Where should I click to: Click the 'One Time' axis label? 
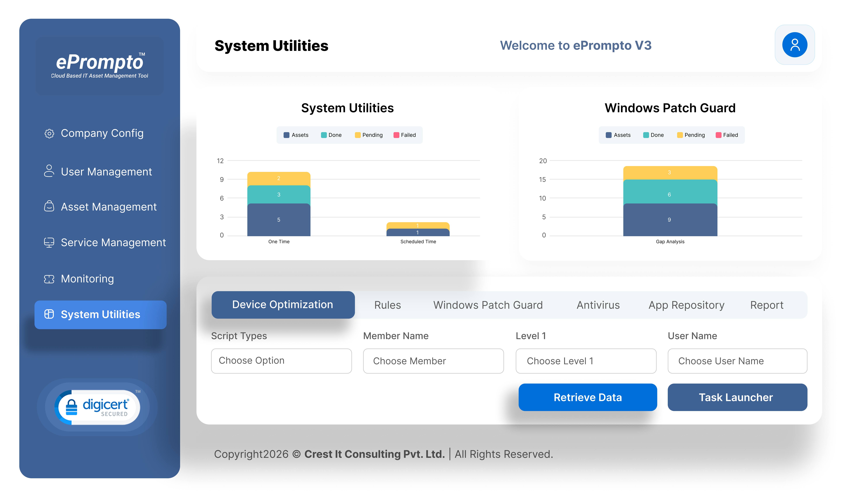(x=279, y=241)
